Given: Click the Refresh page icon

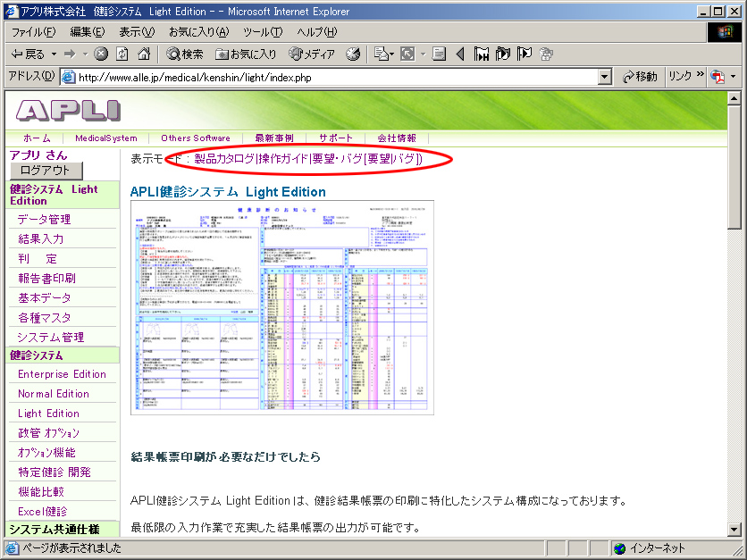Looking at the screenshot, I should (122, 54).
